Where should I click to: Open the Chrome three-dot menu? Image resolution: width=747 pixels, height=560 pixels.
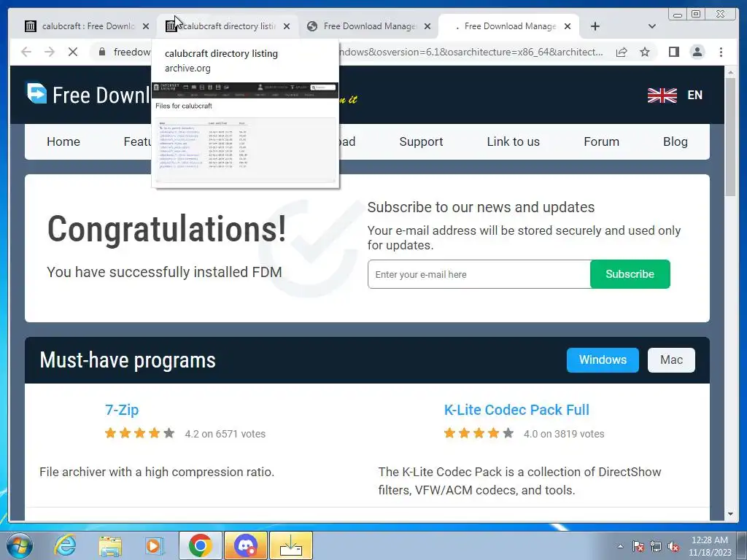coord(721,52)
